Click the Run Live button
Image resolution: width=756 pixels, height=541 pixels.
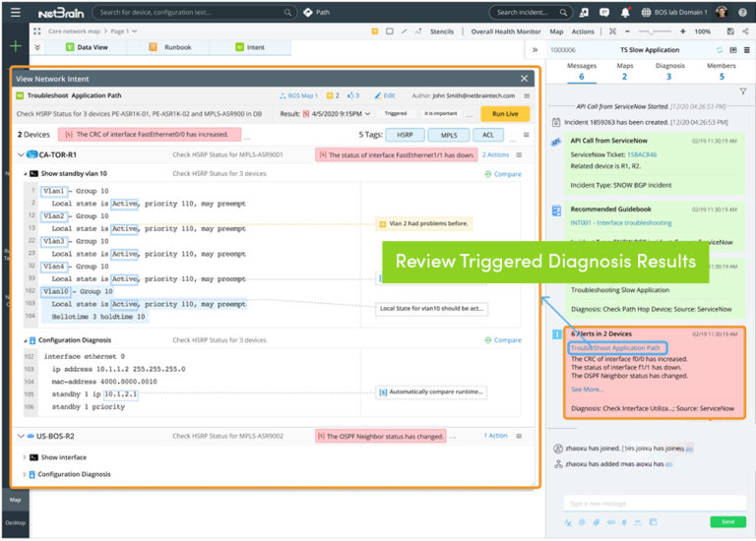tap(505, 114)
